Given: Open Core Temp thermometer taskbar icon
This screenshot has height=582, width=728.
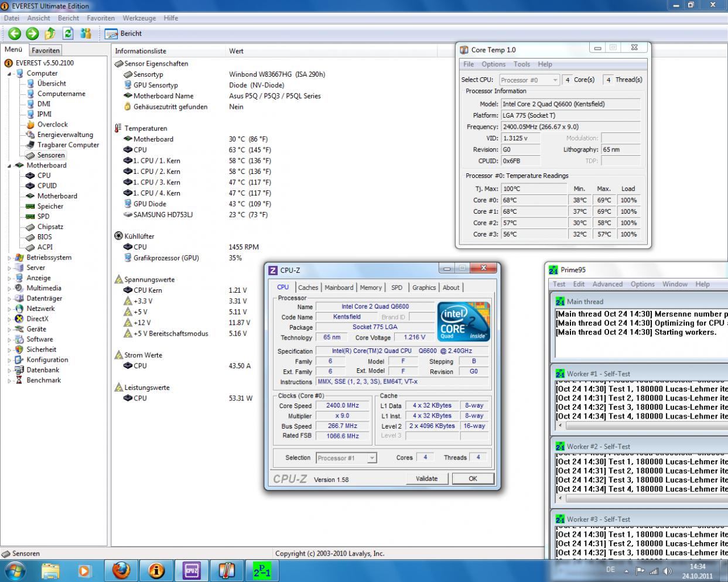Looking at the screenshot, I should coord(227,570).
